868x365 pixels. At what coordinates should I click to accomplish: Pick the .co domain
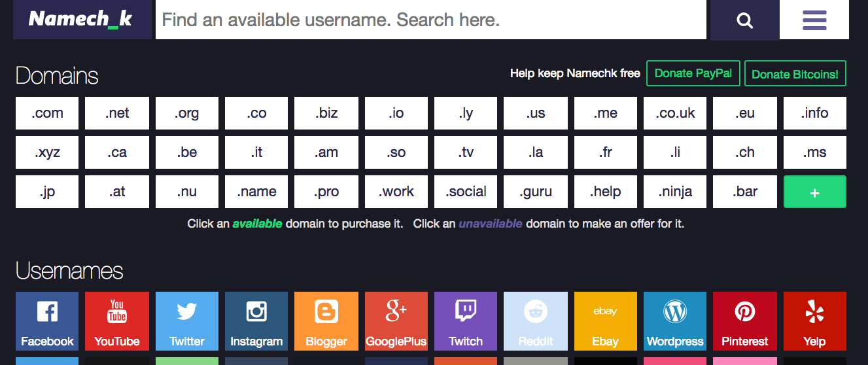pos(256,113)
